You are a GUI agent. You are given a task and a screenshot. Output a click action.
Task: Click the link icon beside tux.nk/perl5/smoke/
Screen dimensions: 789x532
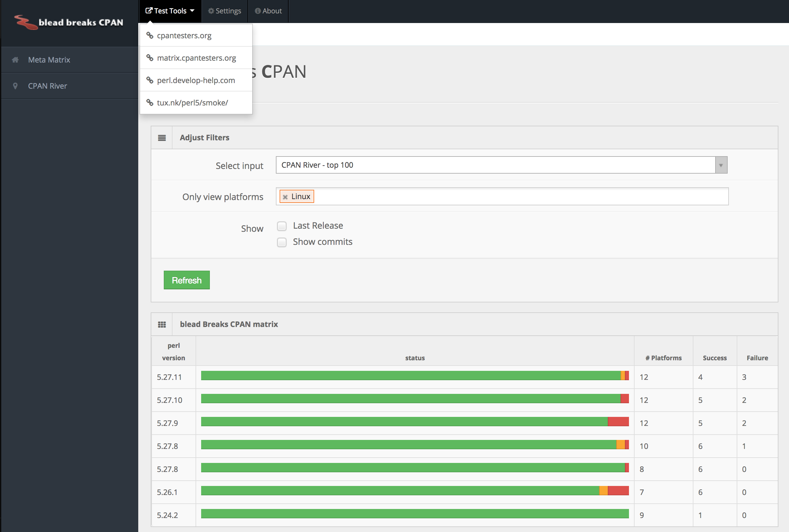pyautogui.click(x=150, y=102)
